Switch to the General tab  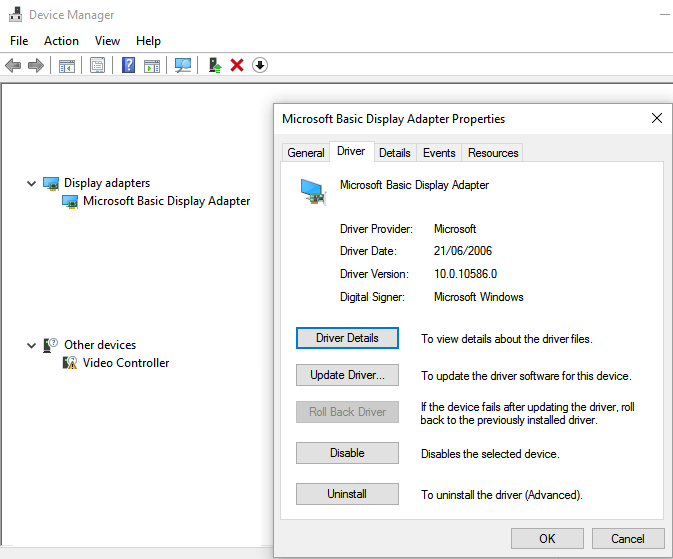pos(306,153)
